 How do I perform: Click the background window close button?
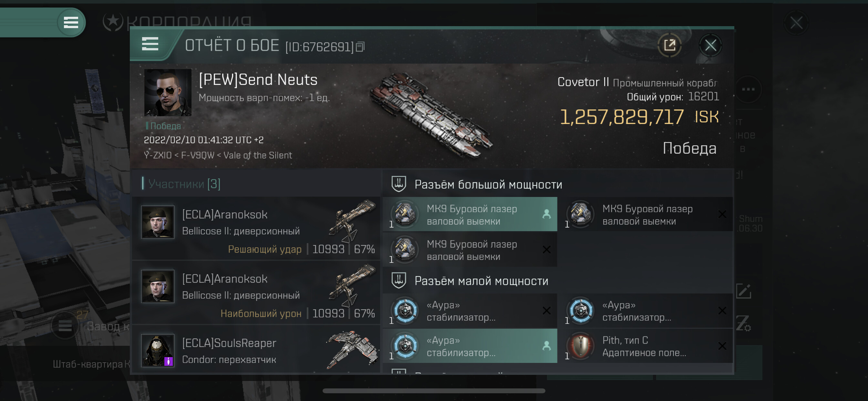point(796,23)
